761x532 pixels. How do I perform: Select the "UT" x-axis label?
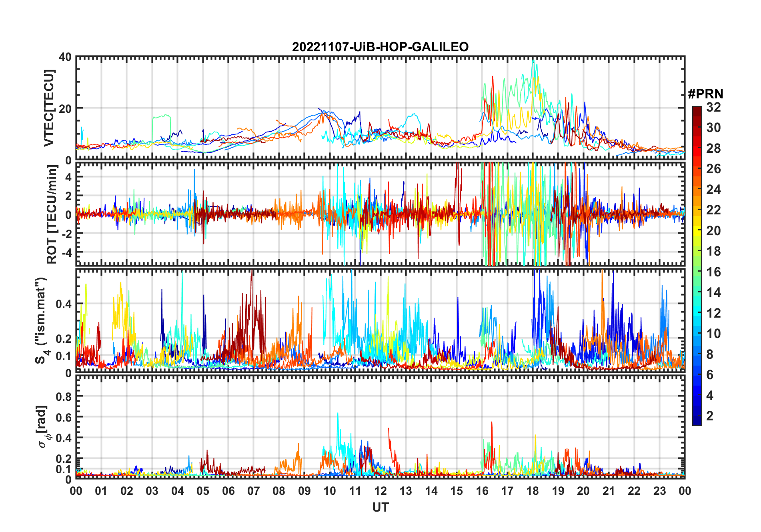point(380,507)
